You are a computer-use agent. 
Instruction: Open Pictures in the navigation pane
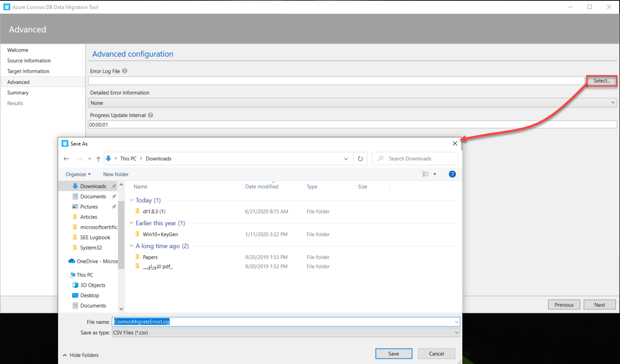[x=89, y=207]
